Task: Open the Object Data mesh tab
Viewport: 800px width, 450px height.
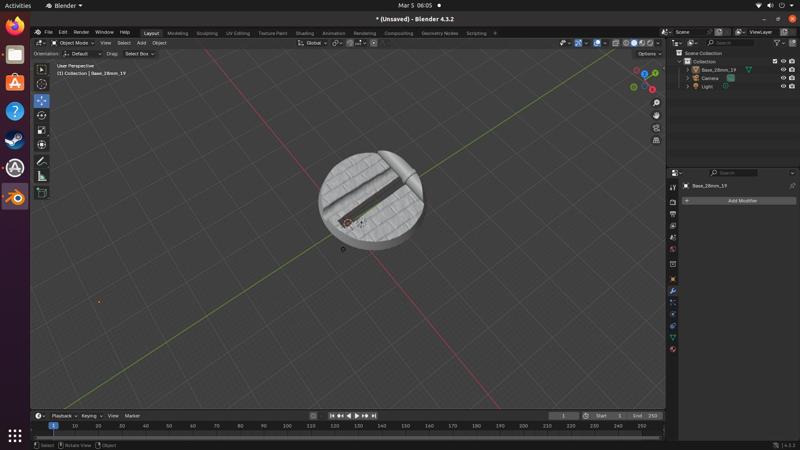Action: tap(673, 338)
